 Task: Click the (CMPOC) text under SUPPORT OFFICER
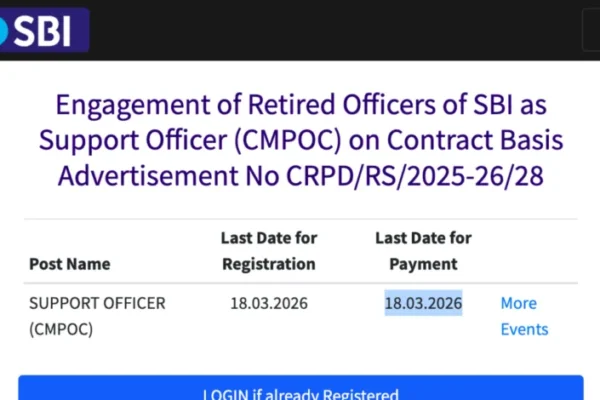coord(61,328)
